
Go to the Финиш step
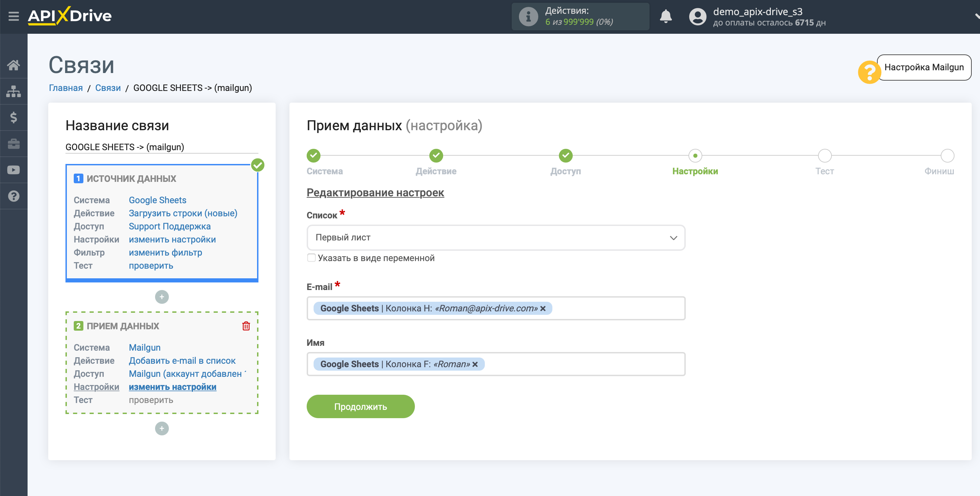947,156
